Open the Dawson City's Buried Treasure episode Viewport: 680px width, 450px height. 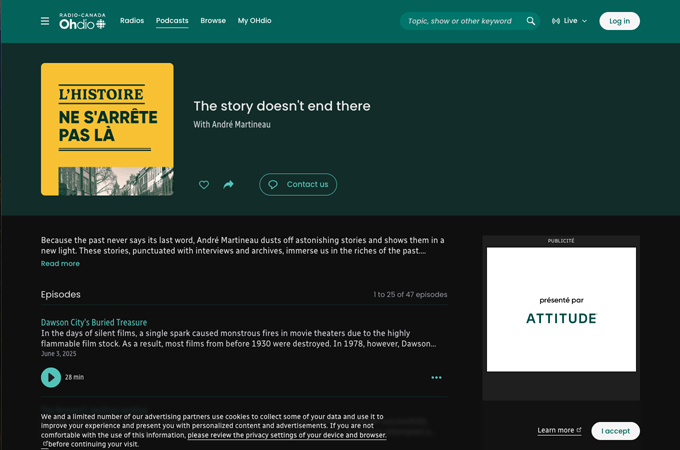coord(94,322)
